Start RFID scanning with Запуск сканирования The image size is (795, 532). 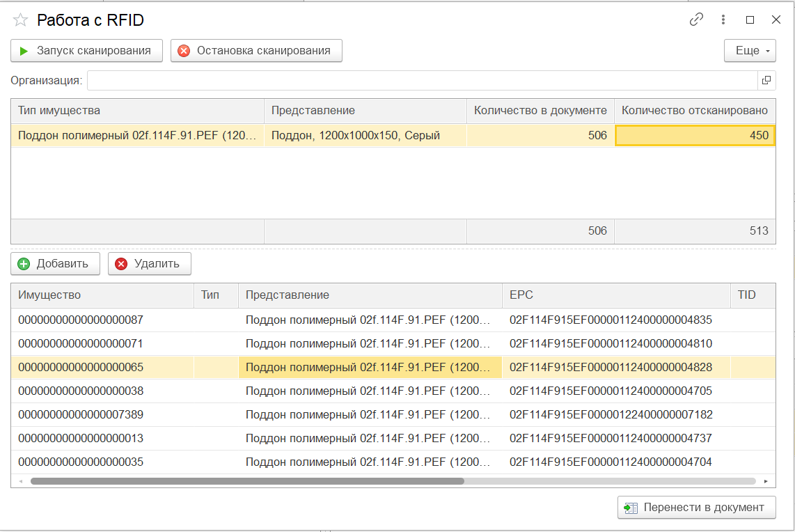(x=86, y=51)
